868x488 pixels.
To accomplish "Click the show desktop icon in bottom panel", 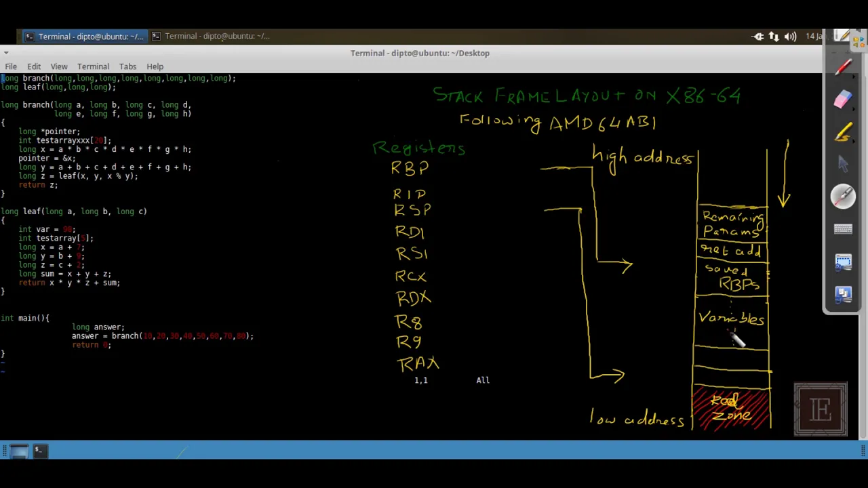I will click(18, 451).
